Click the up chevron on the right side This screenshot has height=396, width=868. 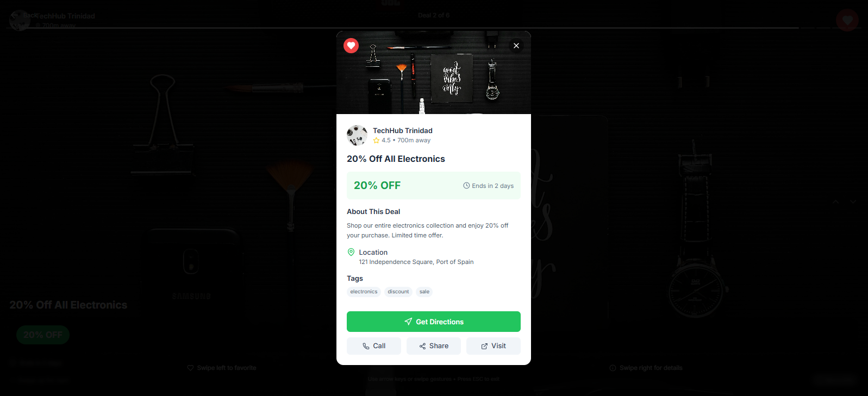tap(835, 202)
